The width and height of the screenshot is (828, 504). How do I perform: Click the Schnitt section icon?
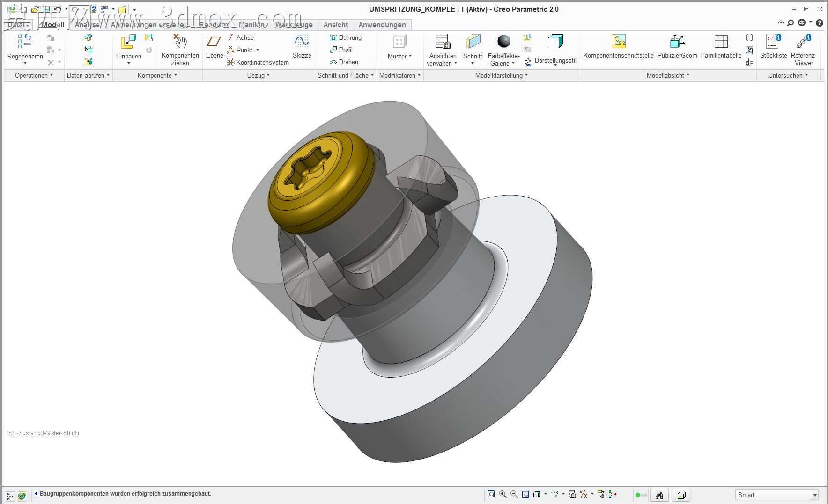pos(473,41)
